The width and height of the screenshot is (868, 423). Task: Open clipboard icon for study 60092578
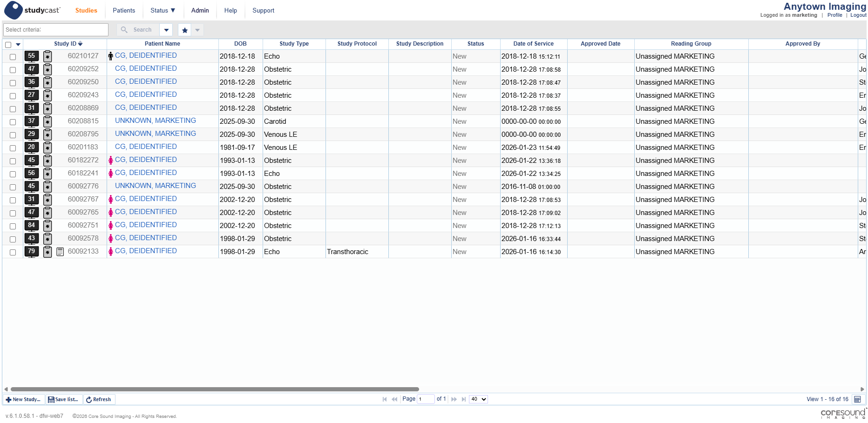(x=47, y=239)
